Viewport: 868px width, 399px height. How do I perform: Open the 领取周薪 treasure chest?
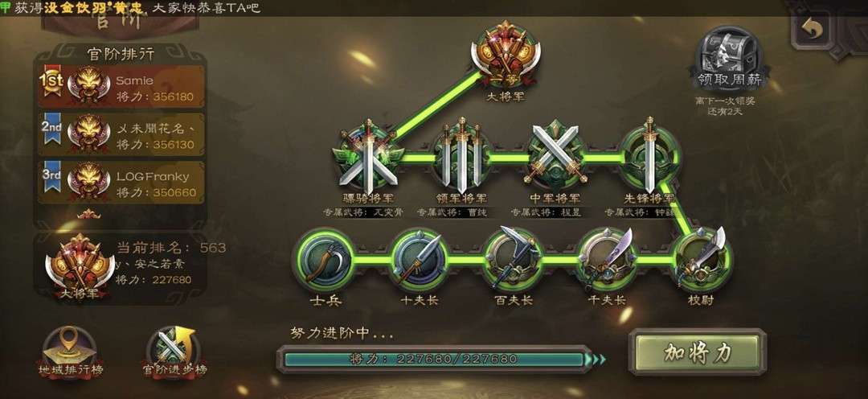(728, 60)
